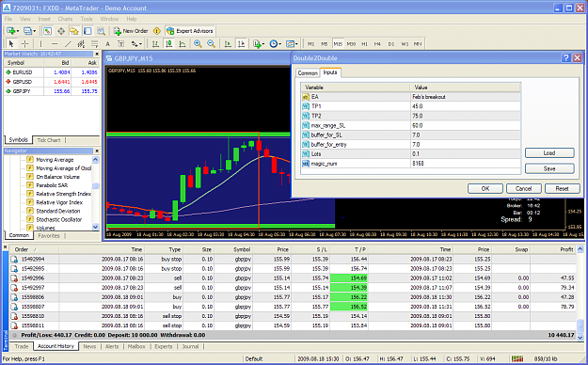Screen dimensions: 588x365
Task: Select the equidistant channel tool
Action: click(x=81, y=44)
